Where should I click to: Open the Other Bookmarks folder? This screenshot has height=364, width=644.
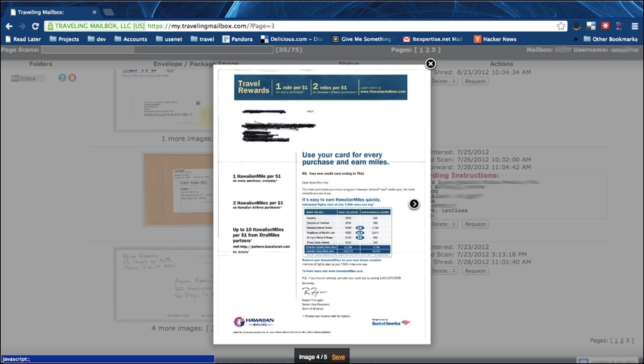(610, 39)
